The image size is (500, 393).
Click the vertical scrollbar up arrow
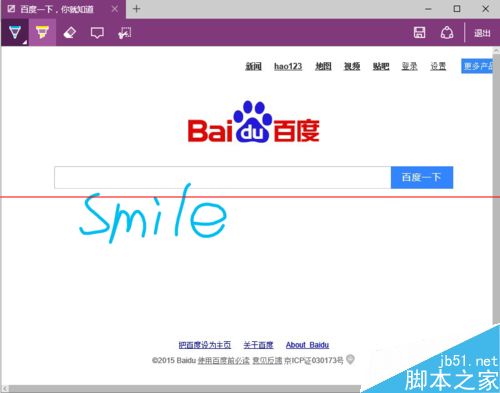click(x=496, y=51)
